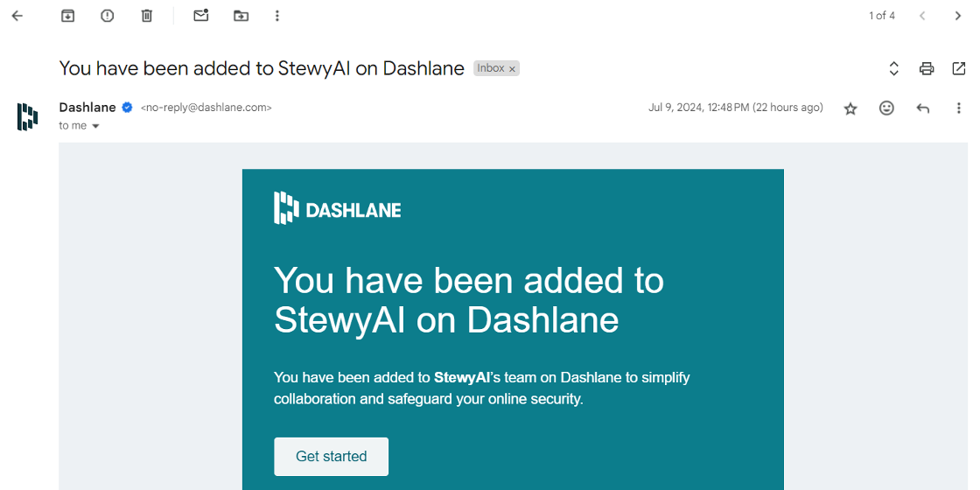Go to the newer email arrow
Viewport: 980px width, 490px height.
tap(922, 16)
